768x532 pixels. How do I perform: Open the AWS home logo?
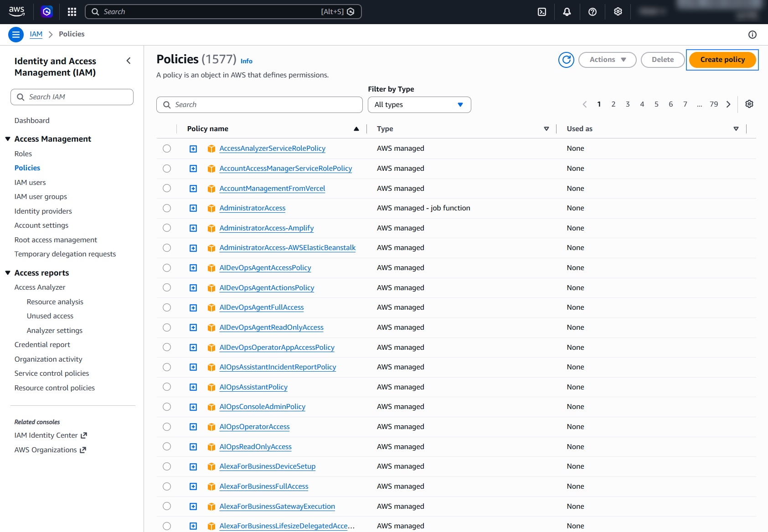(x=17, y=11)
